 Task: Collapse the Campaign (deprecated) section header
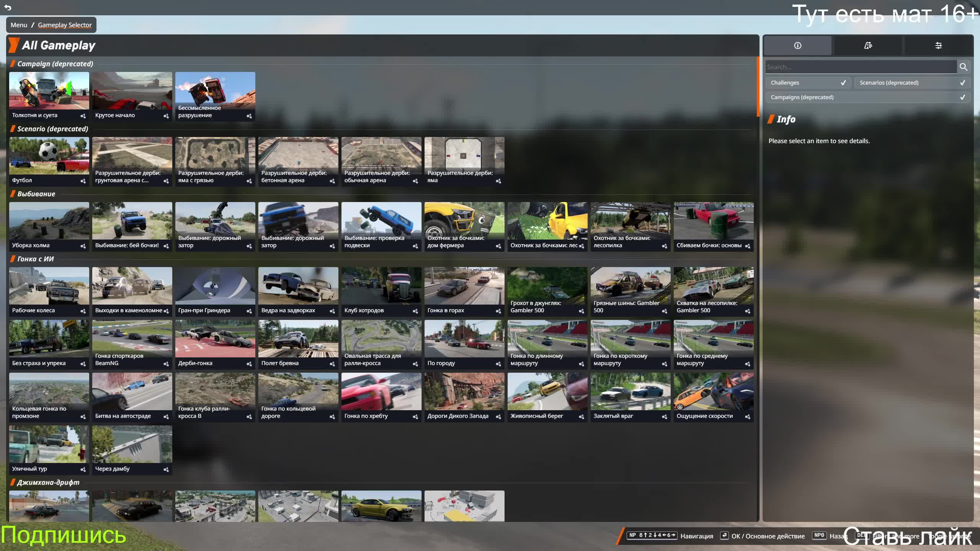coord(55,64)
